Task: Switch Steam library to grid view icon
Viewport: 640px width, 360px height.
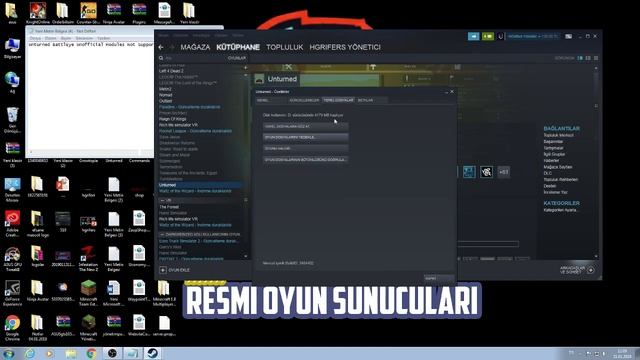Action: [x=596, y=58]
